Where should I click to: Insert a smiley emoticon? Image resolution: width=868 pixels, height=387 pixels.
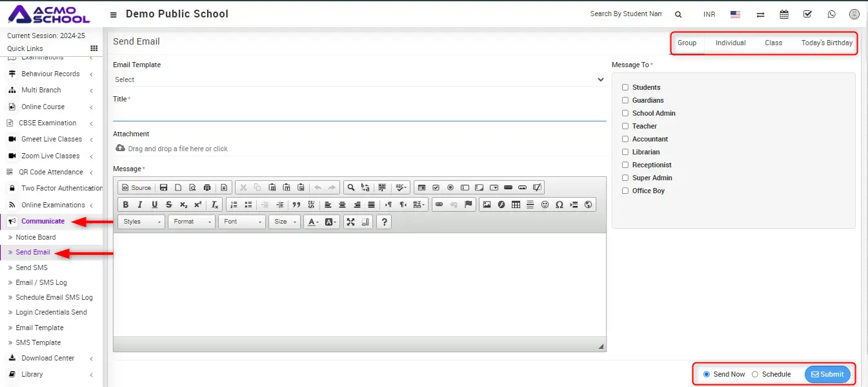click(545, 205)
